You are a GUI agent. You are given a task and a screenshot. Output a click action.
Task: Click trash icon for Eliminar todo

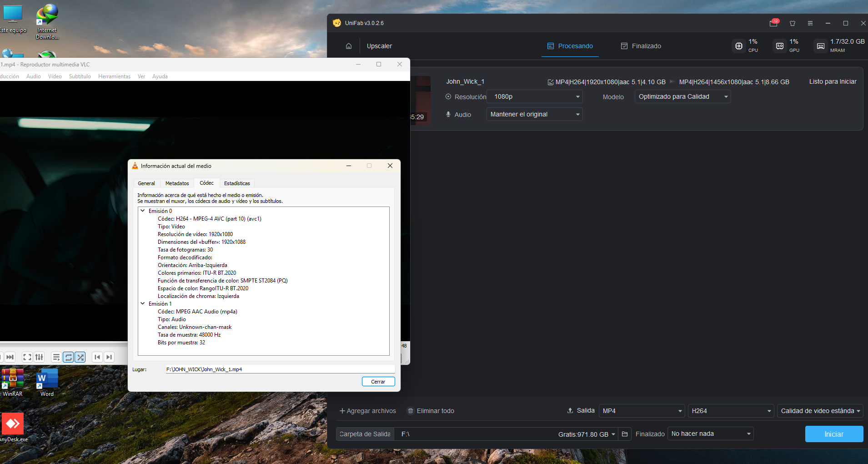(411, 411)
